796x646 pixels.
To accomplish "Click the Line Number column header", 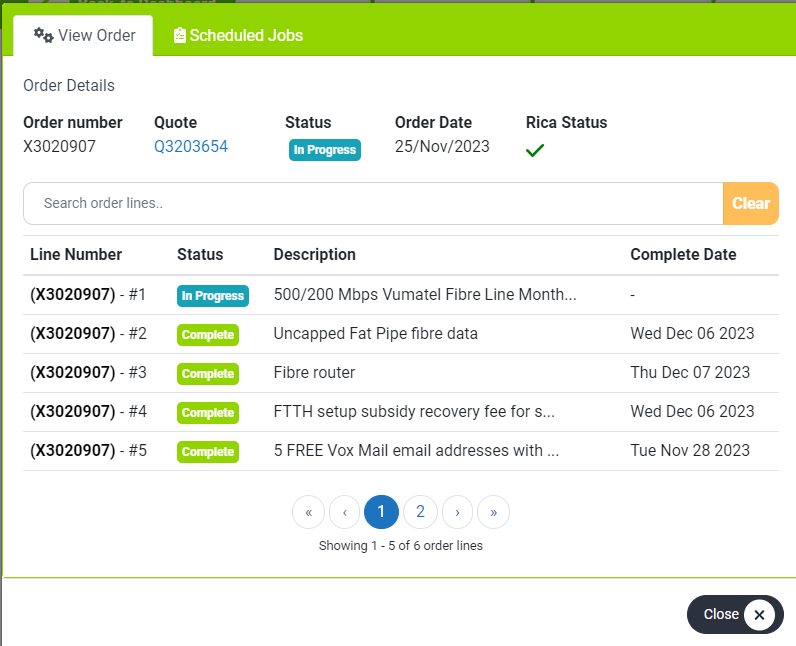I will pos(76,254).
